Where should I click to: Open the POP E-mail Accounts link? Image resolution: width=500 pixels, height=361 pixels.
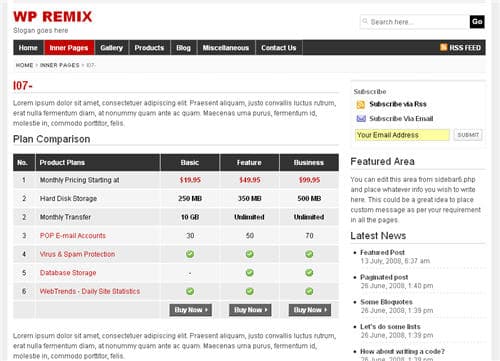click(x=73, y=236)
